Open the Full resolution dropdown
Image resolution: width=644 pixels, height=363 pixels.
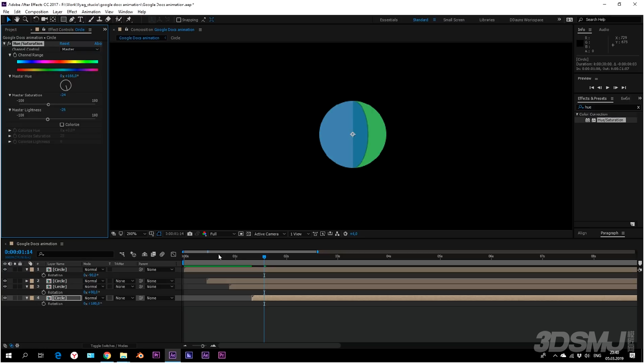click(223, 234)
